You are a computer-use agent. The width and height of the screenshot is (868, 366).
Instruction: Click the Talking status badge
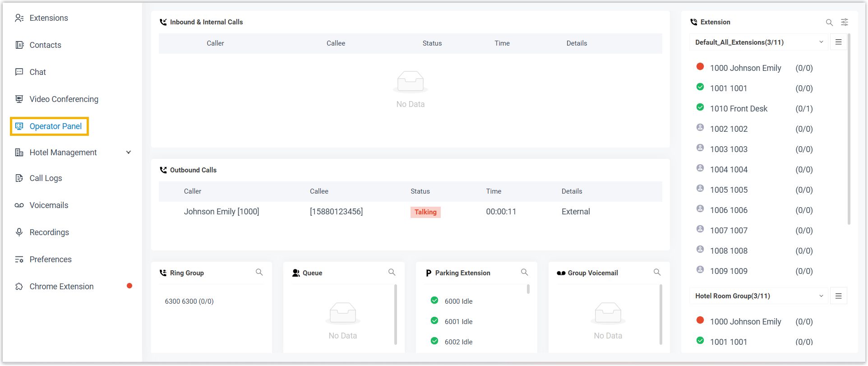tap(425, 212)
